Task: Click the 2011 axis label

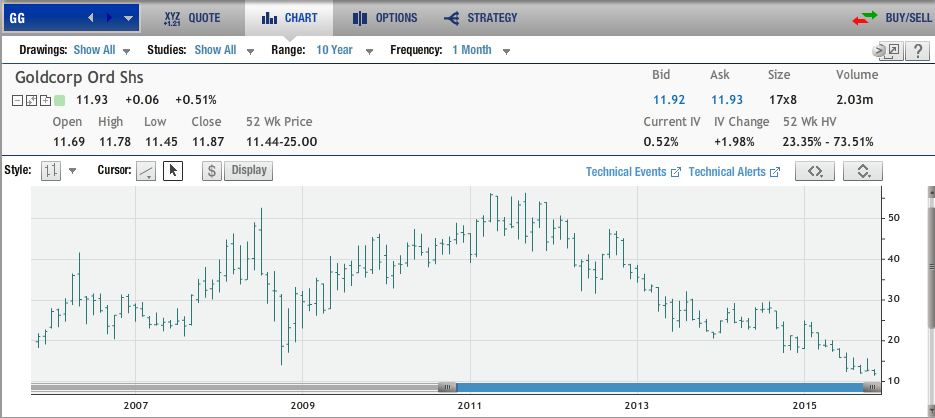Action: [470, 406]
